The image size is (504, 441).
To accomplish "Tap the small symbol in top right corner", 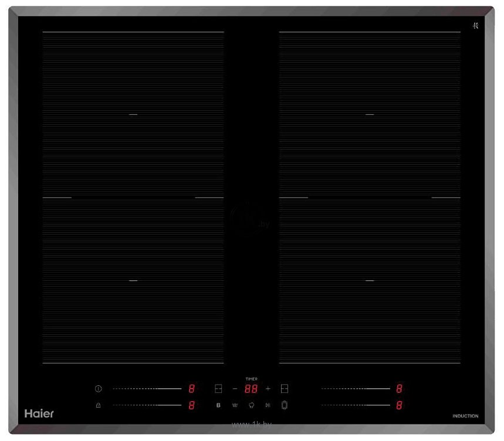I will 476,25.
